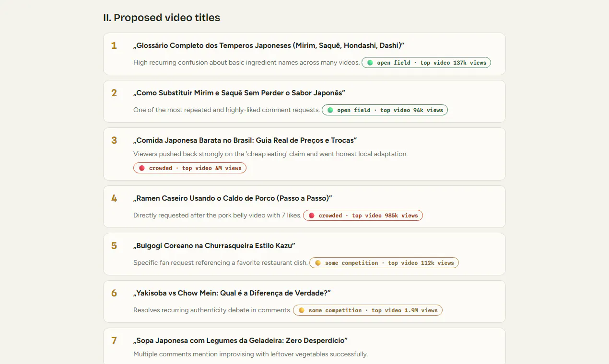Click text 'Resolves recurring authenticity debate in comments'
The width and height of the screenshot is (609, 364).
pos(212,310)
